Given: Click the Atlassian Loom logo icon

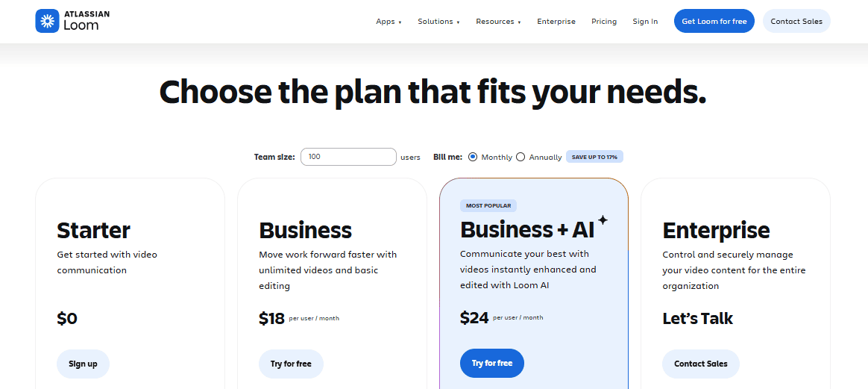Looking at the screenshot, I should [x=47, y=21].
